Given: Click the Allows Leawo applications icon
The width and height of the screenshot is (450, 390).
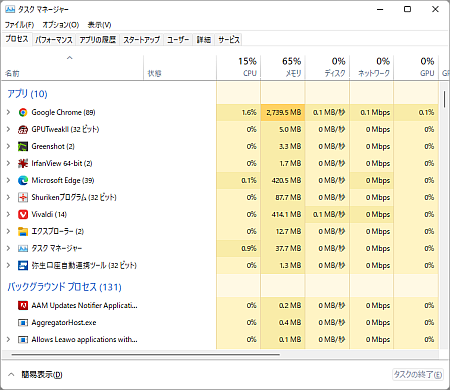Looking at the screenshot, I should point(23,339).
